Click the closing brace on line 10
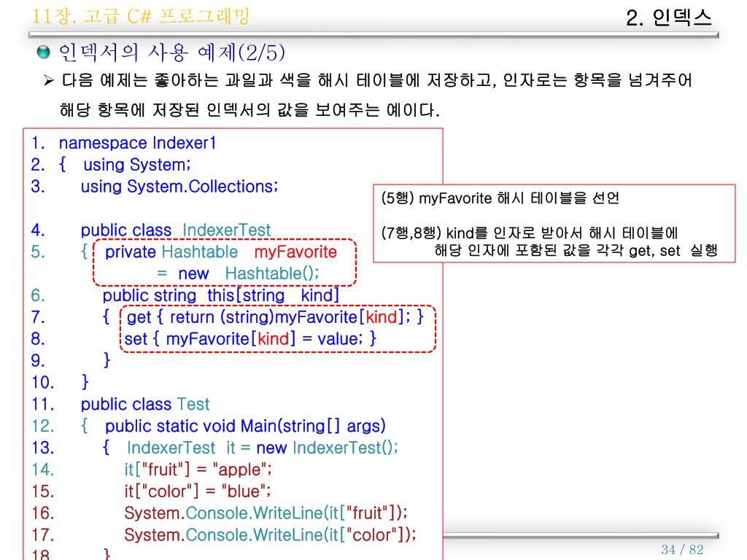 click(85, 382)
